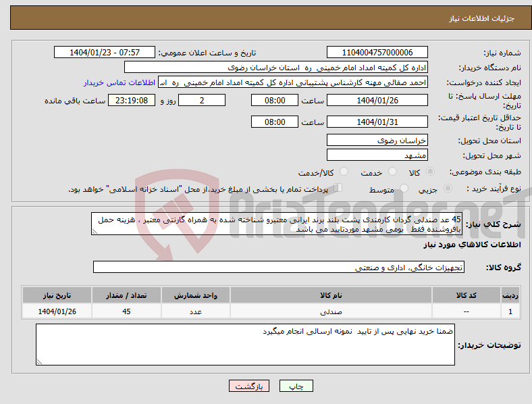Click the row number cell 1
The width and height of the screenshot is (532, 404).
[510, 311]
